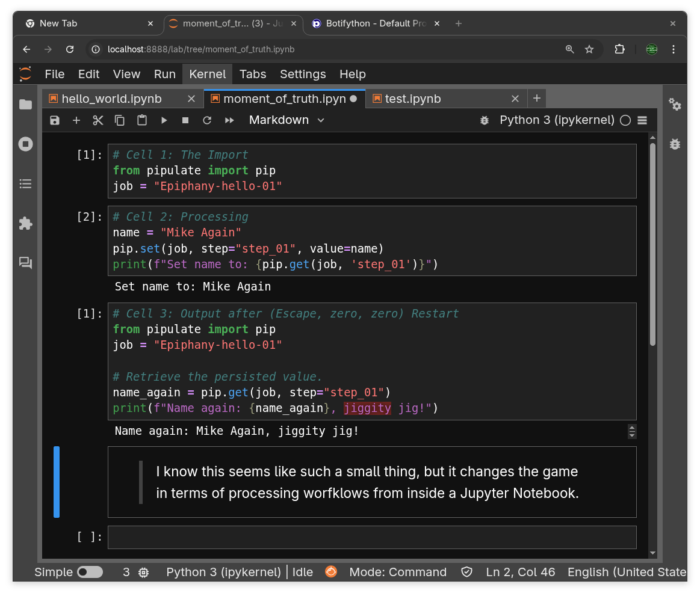This screenshot has height=596, width=700.
Task: Click the empty code cell input
Action: (x=371, y=537)
